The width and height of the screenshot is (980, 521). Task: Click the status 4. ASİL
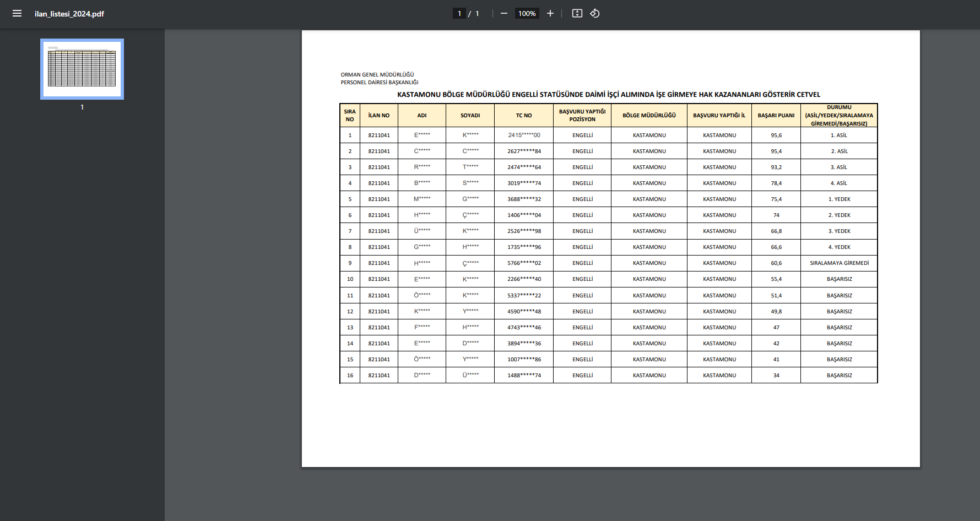[x=839, y=183]
